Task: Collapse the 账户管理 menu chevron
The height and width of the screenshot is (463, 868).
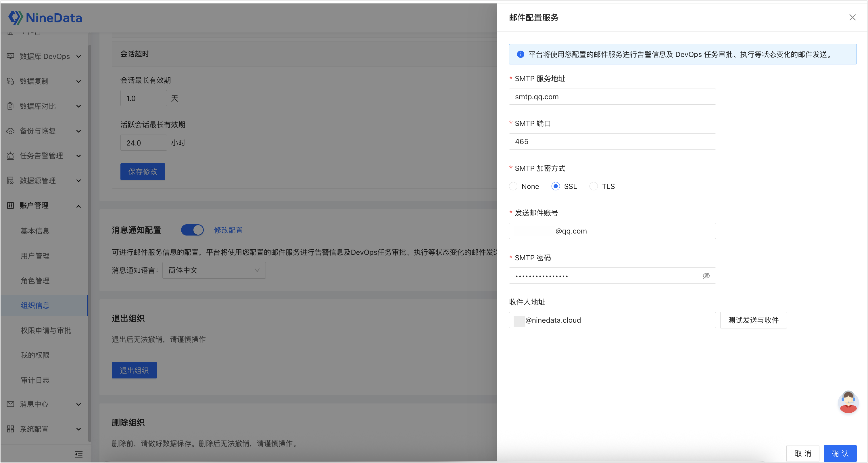Action: tap(78, 206)
